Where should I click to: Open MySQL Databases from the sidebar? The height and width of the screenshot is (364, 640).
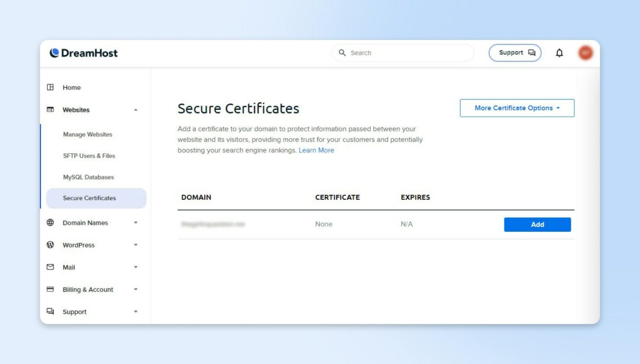88,177
